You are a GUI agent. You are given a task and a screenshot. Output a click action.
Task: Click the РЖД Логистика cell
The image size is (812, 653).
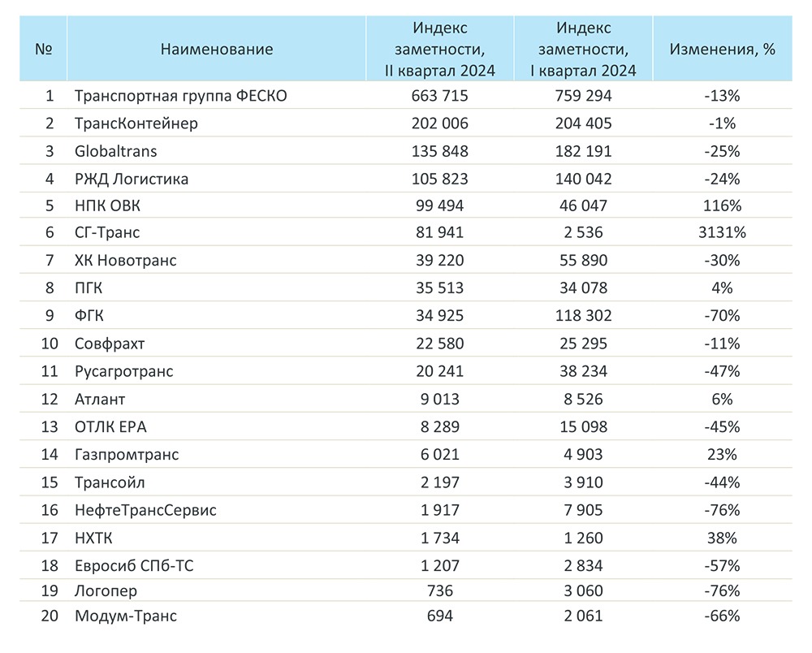(x=131, y=179)
